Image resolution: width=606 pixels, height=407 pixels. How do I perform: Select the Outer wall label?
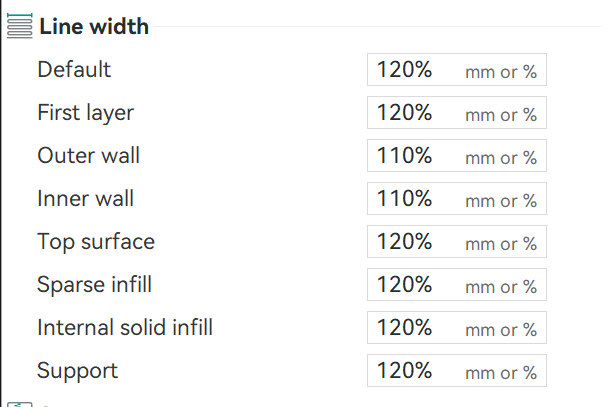pos(89,155)
